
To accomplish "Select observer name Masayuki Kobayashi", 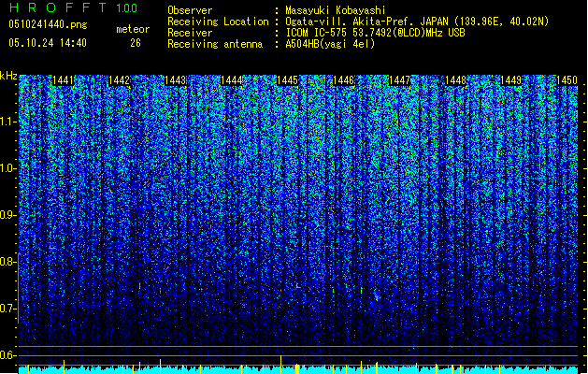I will click(336, 10).
